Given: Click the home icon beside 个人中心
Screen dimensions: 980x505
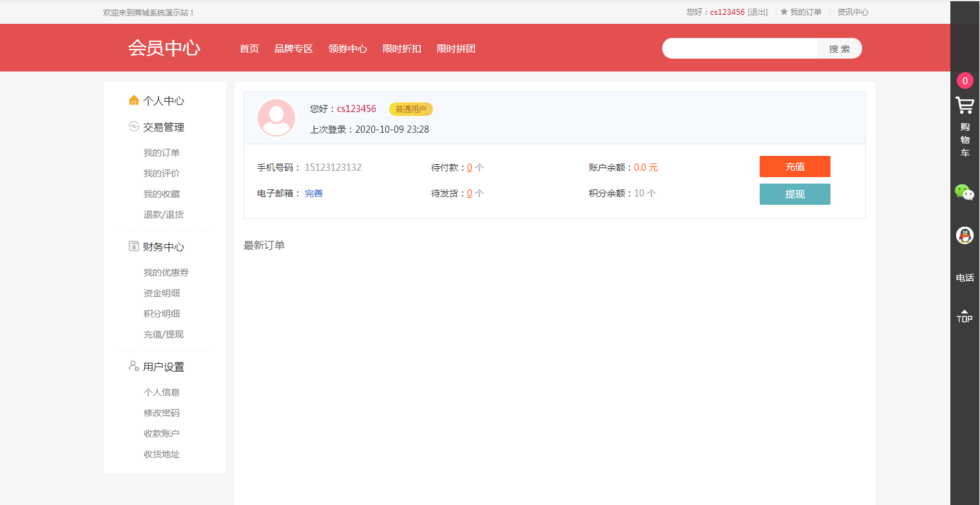Looking at the screenshot, I should point(133,100).
